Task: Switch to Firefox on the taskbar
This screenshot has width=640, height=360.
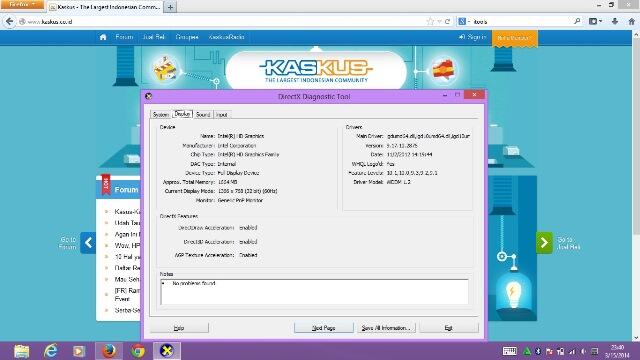Action: coord(109,351)
